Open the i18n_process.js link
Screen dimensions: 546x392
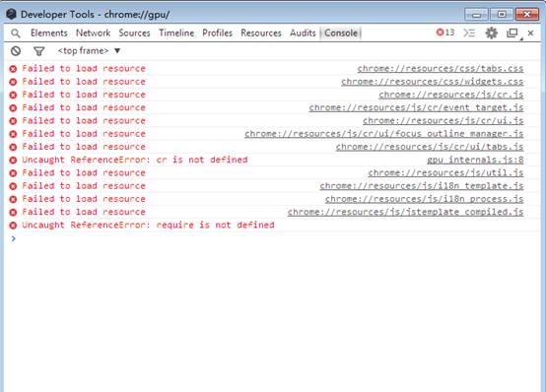[x=424, y=199]
